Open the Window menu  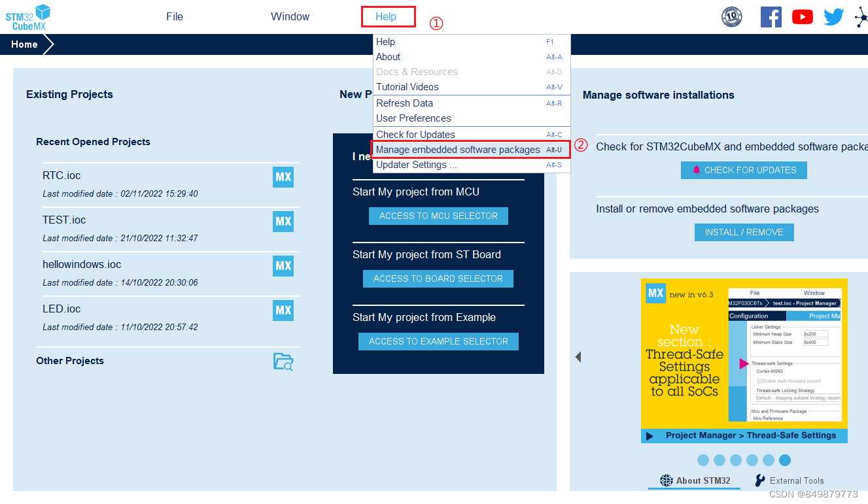coord(290,17)
